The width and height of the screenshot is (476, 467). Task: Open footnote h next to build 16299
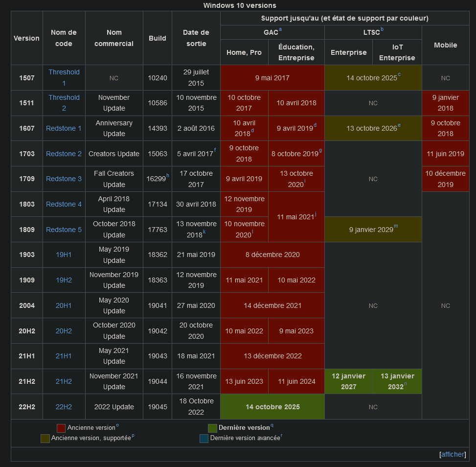(x=168, y=175)
